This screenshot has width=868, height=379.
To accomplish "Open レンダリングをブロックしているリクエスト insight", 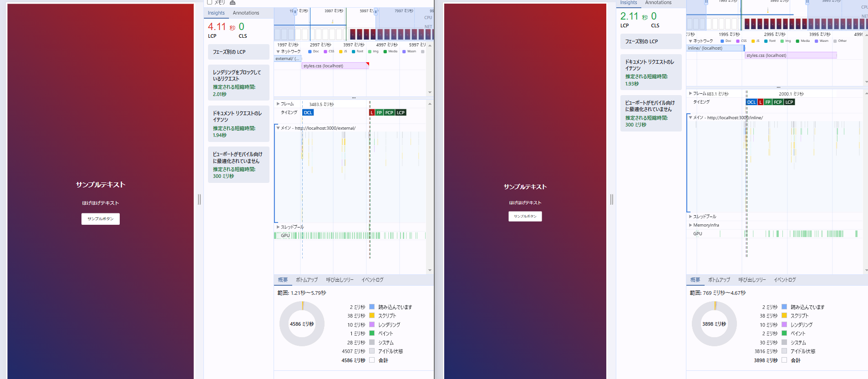I will click(239, 82).
